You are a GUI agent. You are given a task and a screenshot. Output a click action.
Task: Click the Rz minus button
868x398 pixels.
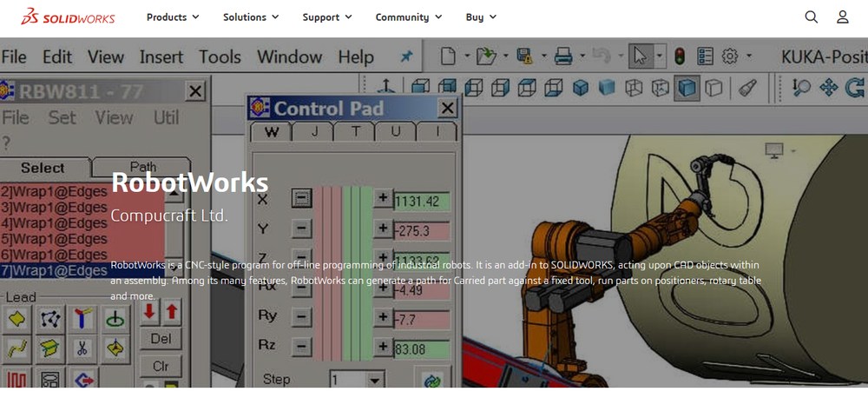302,347
